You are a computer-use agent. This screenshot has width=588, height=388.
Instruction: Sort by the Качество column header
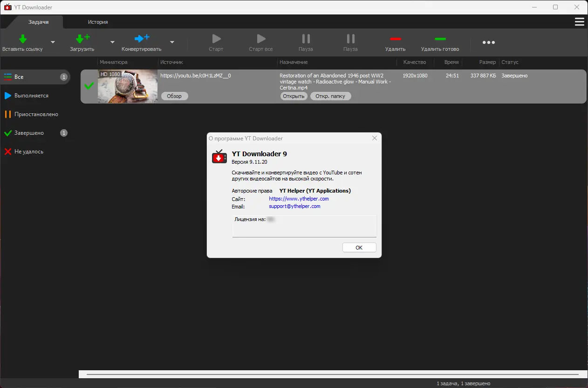click(x=415, y=62)
